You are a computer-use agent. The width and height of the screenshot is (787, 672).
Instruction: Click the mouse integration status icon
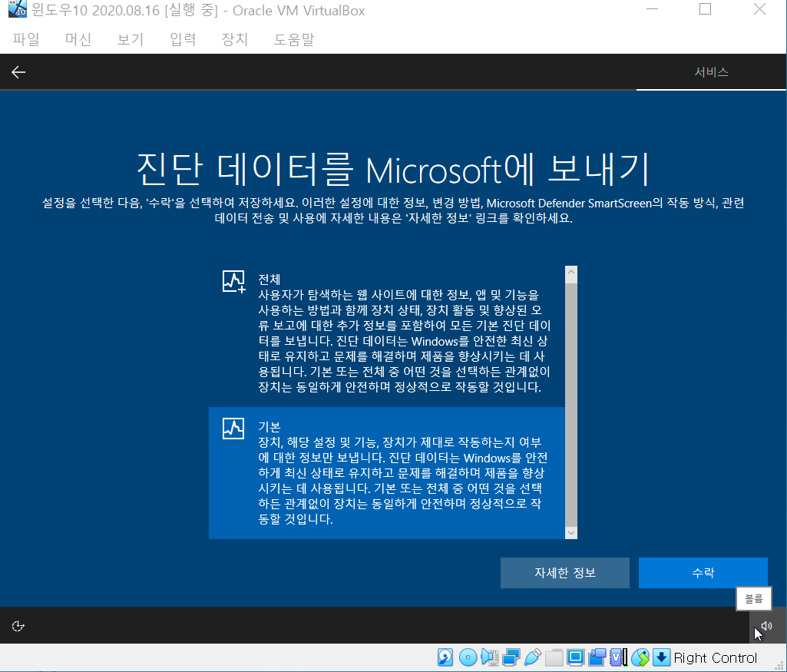point(640,657)
